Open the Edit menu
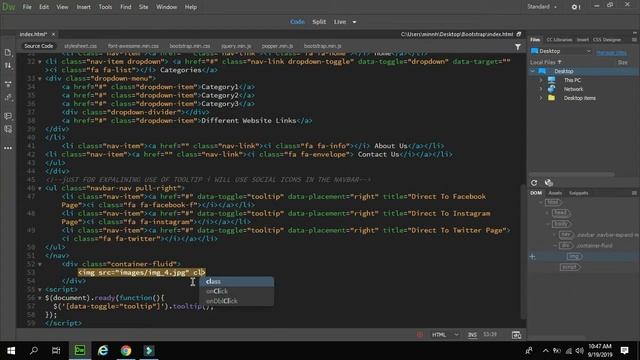This screenshot has width=640, height=360. click(44, 7)
